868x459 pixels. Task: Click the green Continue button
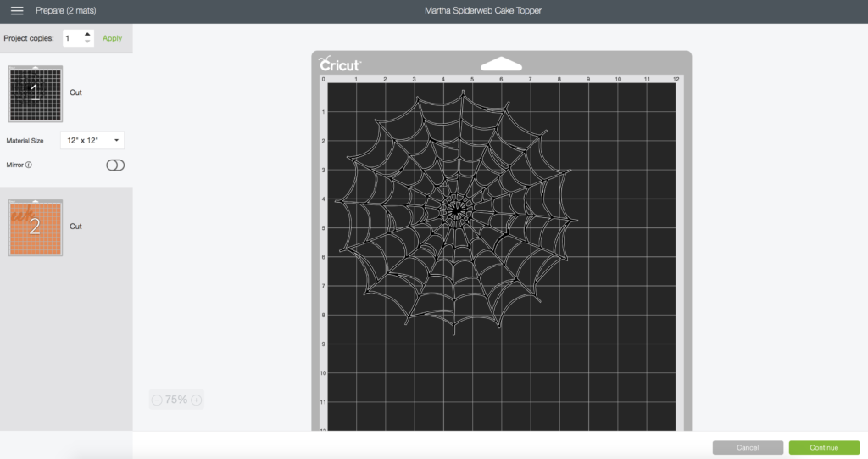point(824,447)
